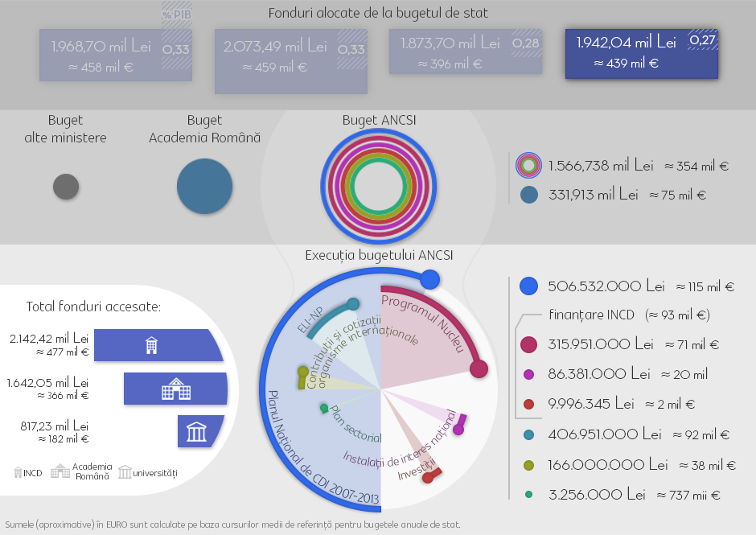
Task: Click the Academia Română legend icon
Action: (x=60, y=471)
